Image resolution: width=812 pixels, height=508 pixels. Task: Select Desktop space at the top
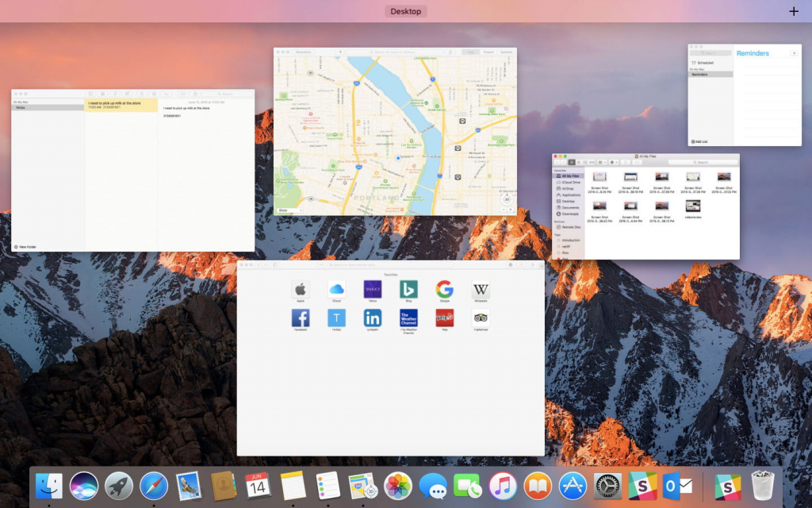pos(406,11)
